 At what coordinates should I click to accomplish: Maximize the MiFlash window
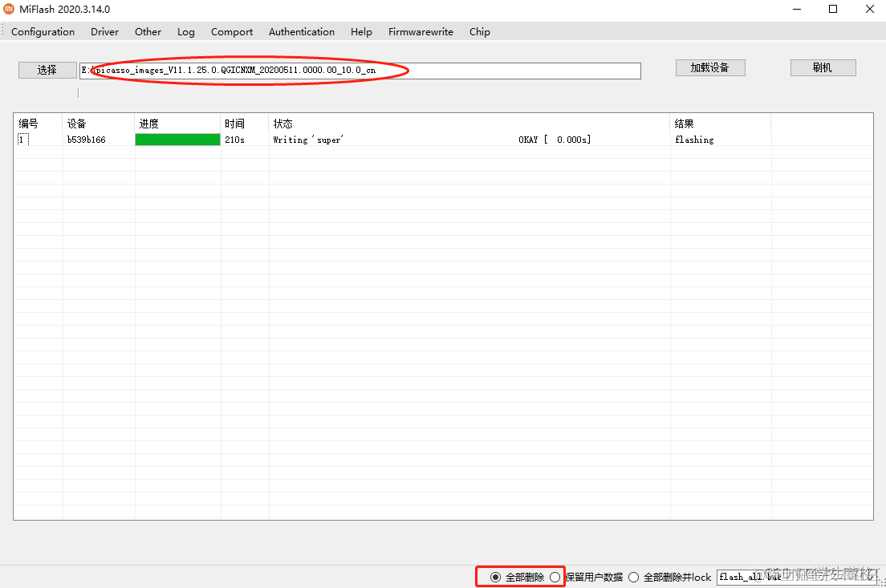(833, 9)
